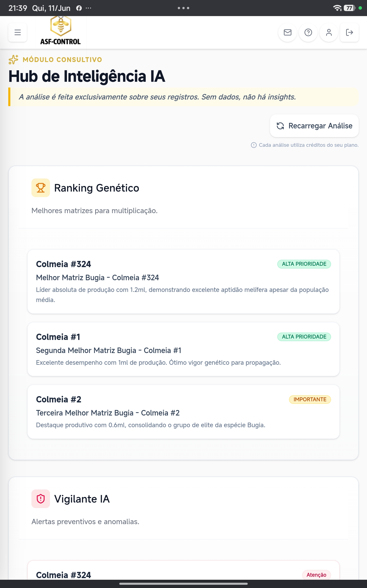Click the Ranking Genético section heading

(96, 188)
